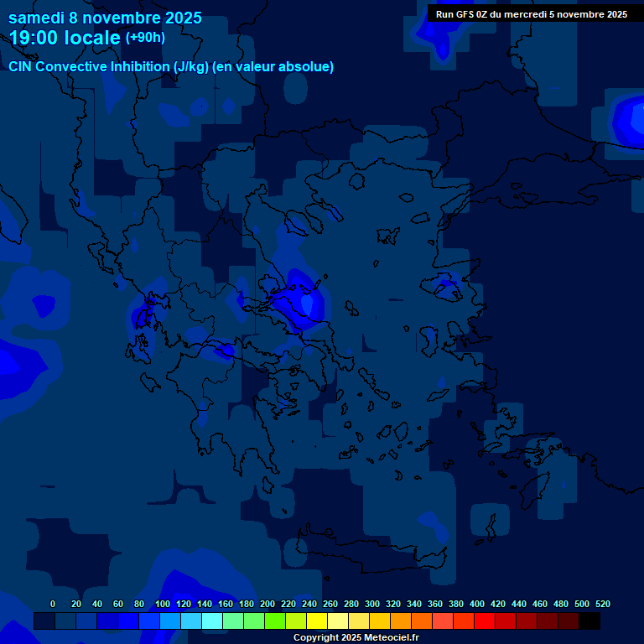Click the cyan swatch in the color legend
644x644 pixels.
pyautogui.click(x=212, y=621)
